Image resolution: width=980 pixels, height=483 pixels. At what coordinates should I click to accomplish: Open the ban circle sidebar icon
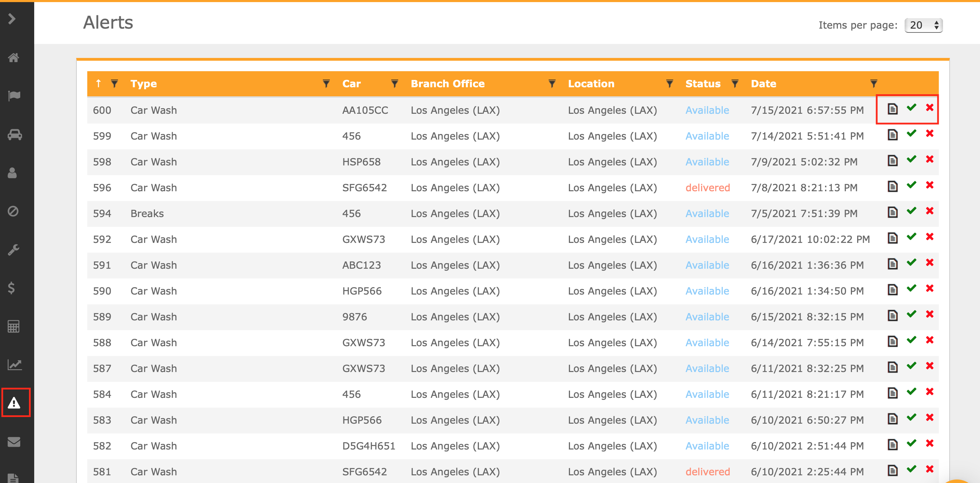click(x=13, y=211)
